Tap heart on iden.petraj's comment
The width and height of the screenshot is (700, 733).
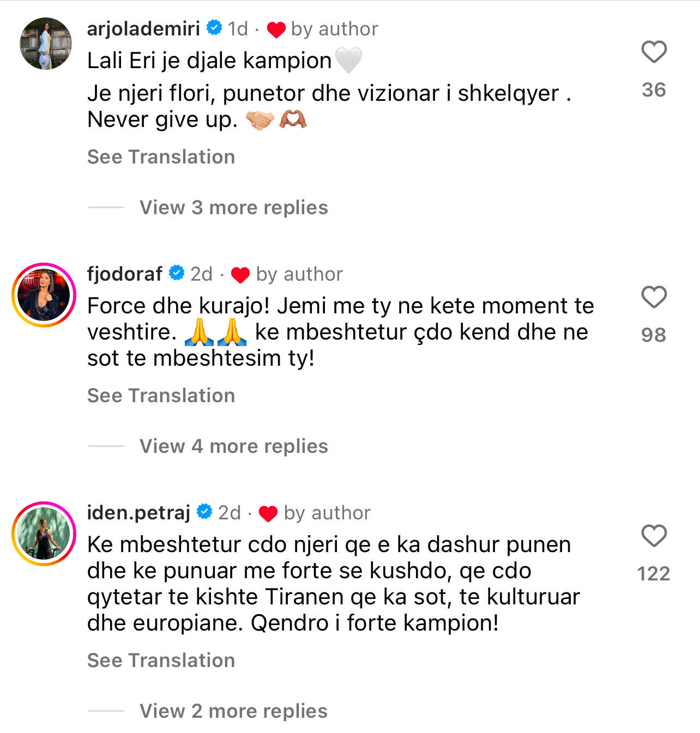[654, 536]
